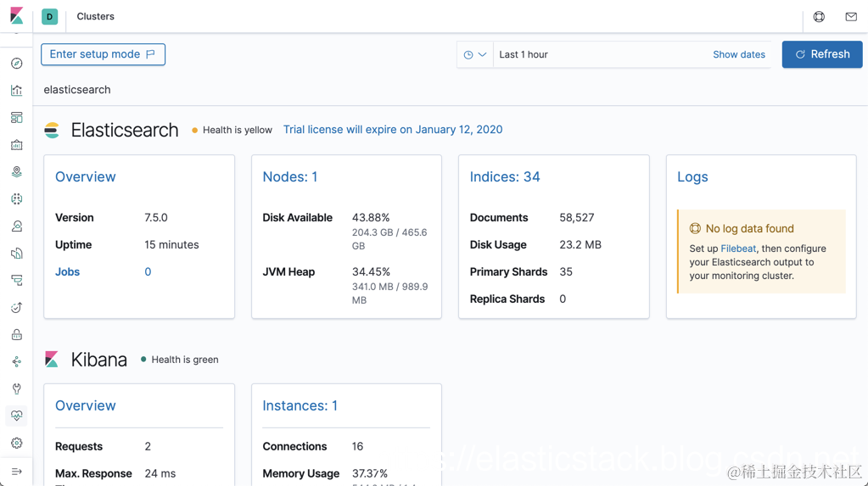Open the help menu lifebuoy icon
Image resolution: width=868 pixels, height=486 pixels.
click(x=819, y=17)
